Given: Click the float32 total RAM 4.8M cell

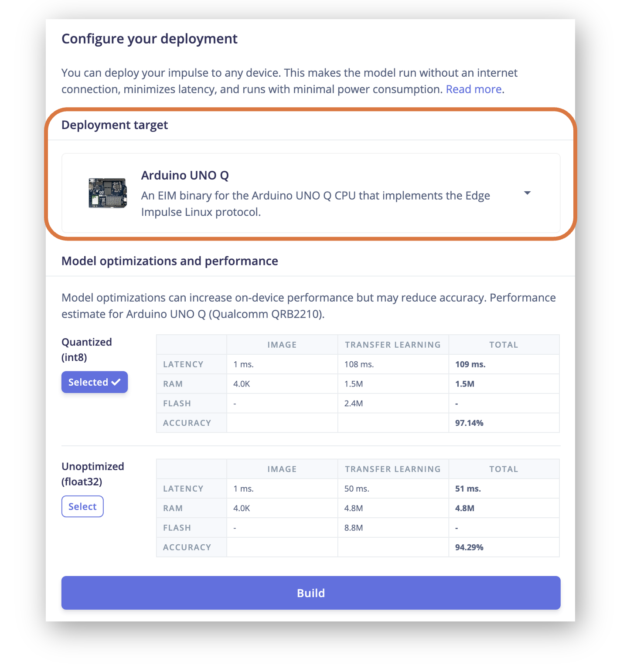Looking at the screenshot, I should click(x=504, y=508).
